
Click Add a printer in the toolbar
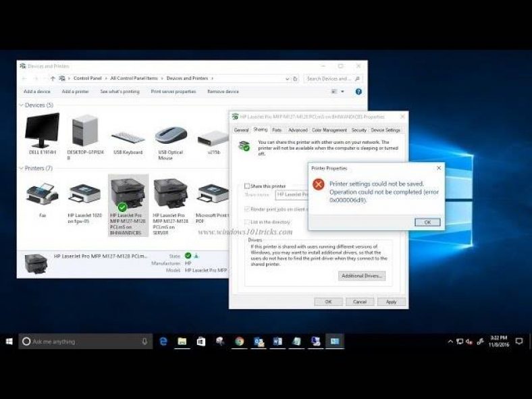point(76,92)
